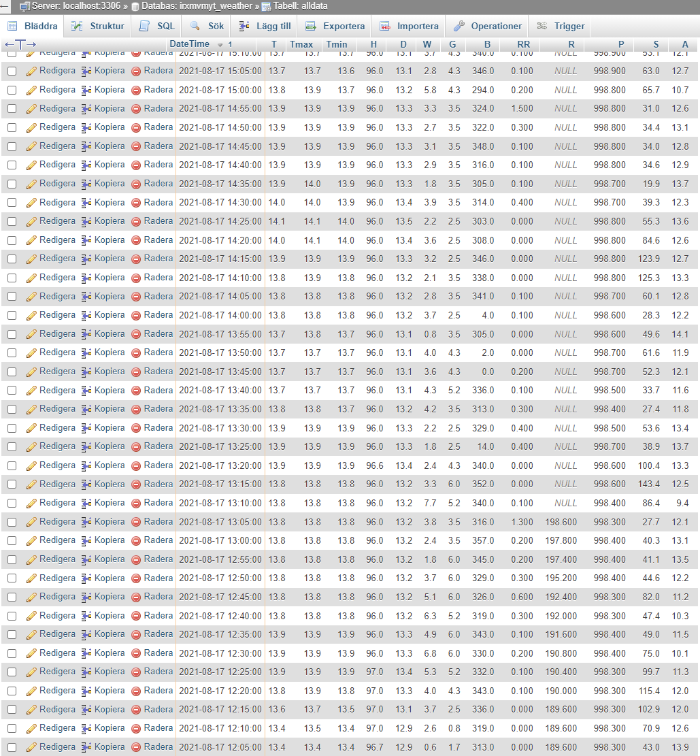The height and width of the screenshot is (756, 700).
Task: Sort by Tmin column header
Action: point(337,44)
